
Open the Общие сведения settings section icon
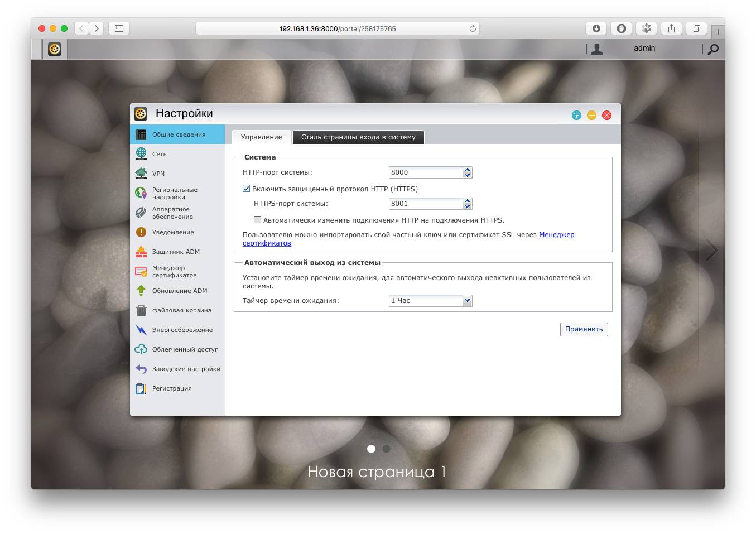[x=141, y=134]
